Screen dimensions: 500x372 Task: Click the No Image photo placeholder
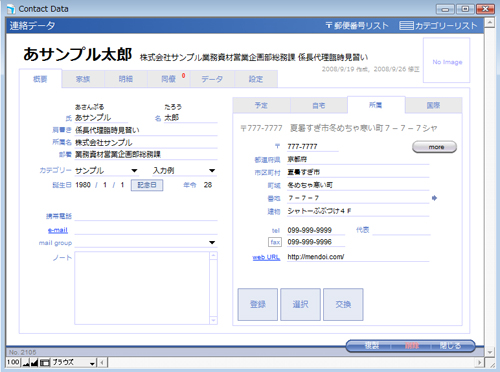[x=447, y=60]
